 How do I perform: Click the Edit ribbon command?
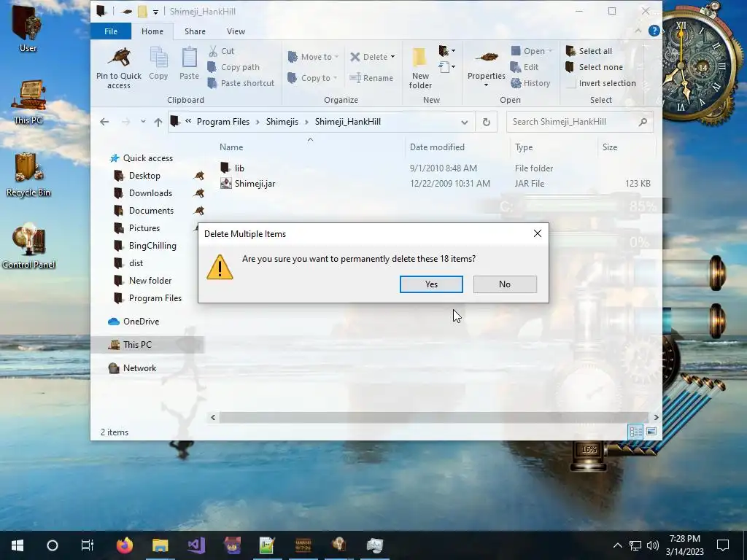tap(525, 67)
